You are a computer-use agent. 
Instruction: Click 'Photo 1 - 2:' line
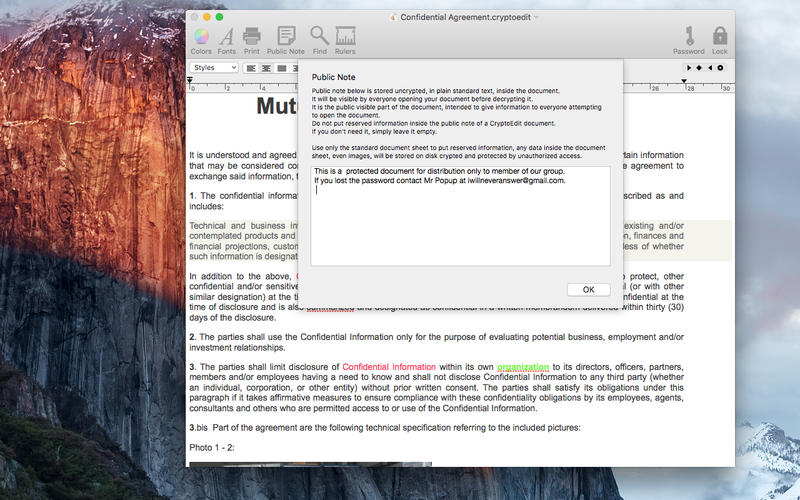[212, 447]
